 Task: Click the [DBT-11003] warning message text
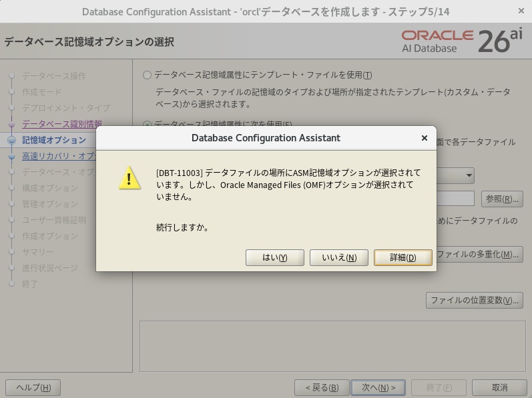click(288, 185)
